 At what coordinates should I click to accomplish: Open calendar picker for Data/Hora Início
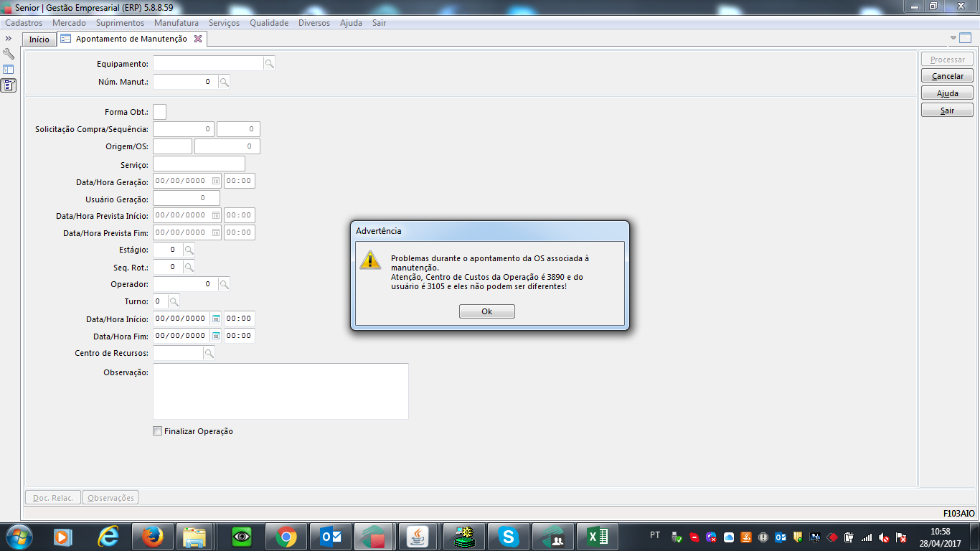click(x=215, y=319)
